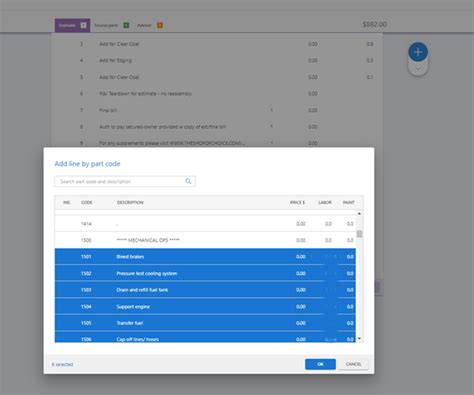Click the part list scrollbar thumb

(x=359, y=234)
